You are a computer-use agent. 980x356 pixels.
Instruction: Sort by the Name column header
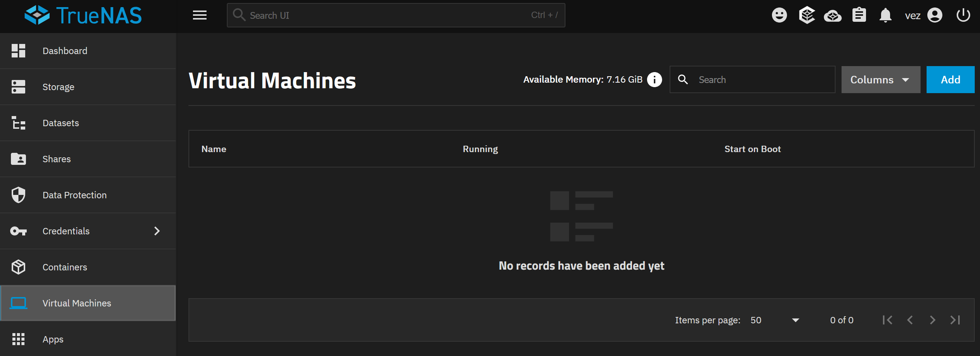point(213,149)
